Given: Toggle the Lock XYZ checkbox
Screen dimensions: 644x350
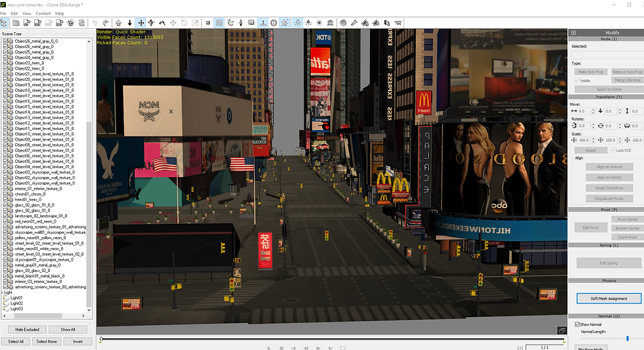Looking at the screenshot, I should [612, 150].
